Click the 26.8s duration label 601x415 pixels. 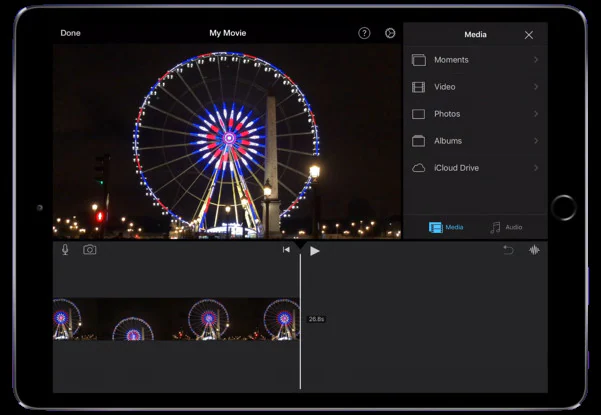[x=316, y=319]
